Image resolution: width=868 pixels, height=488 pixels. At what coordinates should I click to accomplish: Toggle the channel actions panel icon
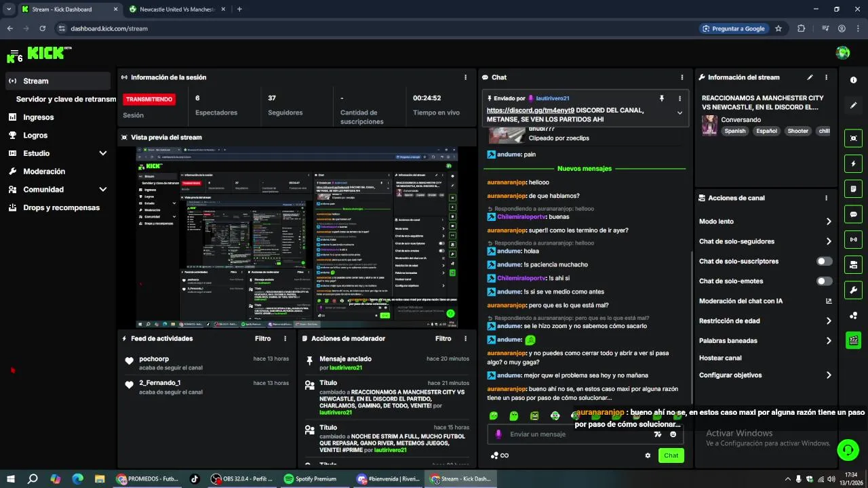click(x=853, y=264)
